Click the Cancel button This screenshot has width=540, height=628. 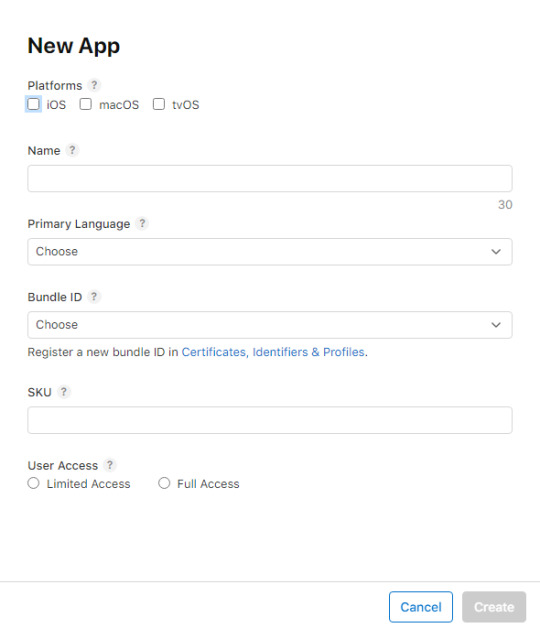[421, 607]
